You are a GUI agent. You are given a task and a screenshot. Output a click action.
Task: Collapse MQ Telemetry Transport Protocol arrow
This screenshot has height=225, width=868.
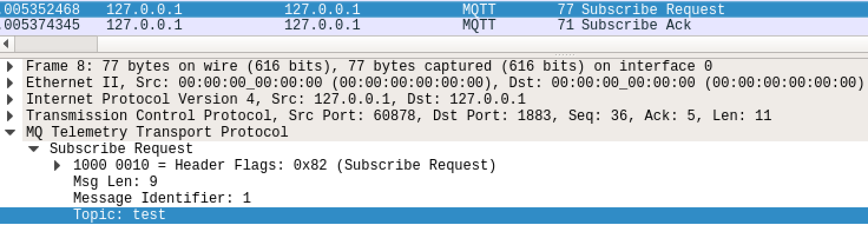pos(10,132)
